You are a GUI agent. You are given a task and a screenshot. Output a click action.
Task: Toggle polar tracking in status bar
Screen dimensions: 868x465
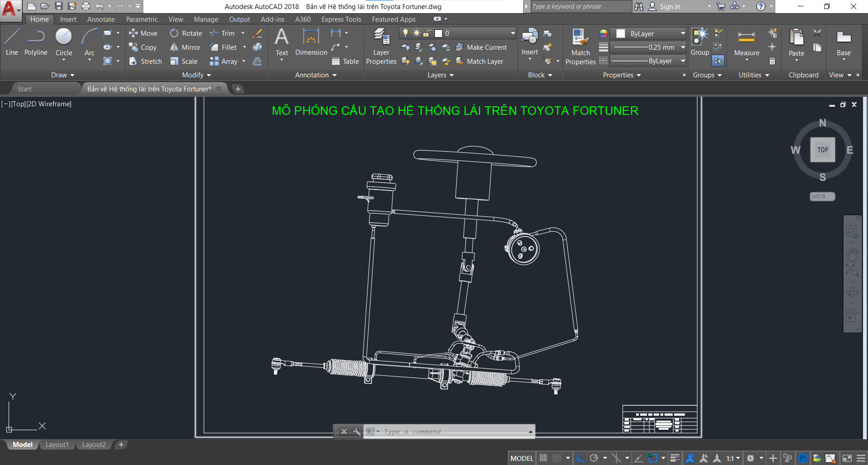pos(594,458)
